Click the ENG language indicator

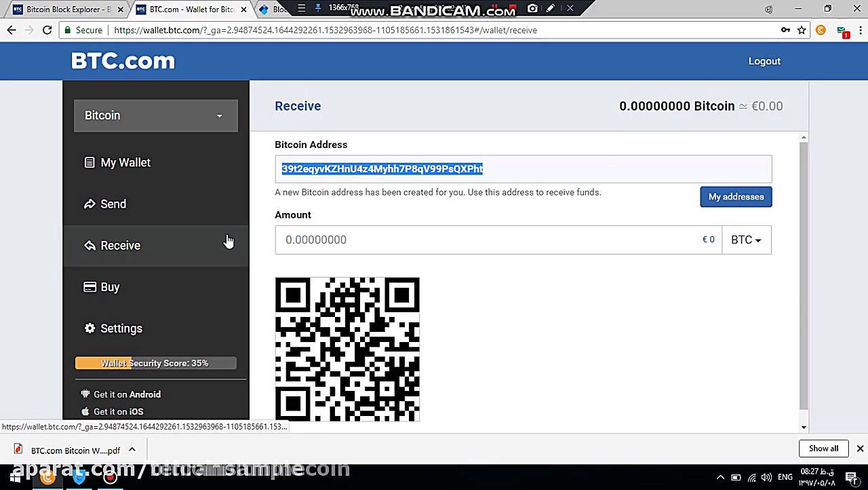[785, 478]
